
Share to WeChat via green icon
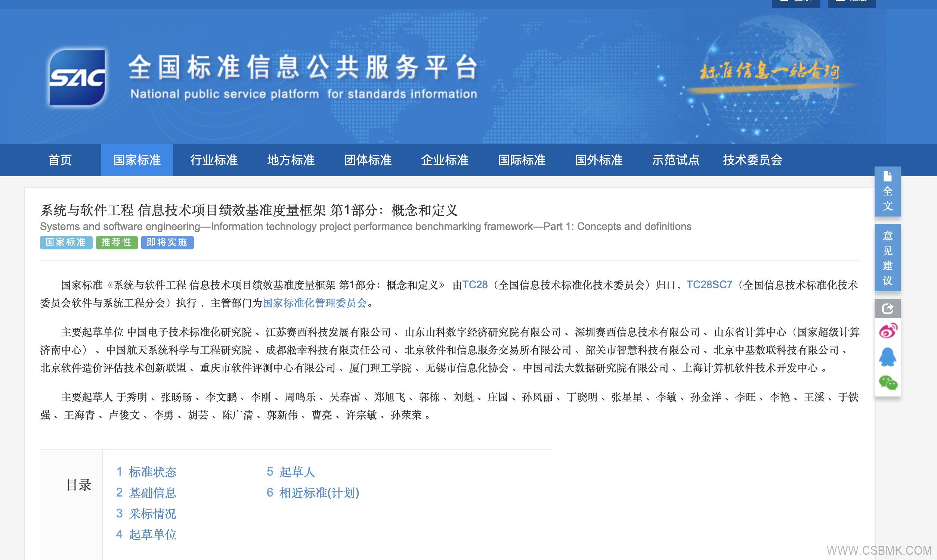[x=887, y=383]
